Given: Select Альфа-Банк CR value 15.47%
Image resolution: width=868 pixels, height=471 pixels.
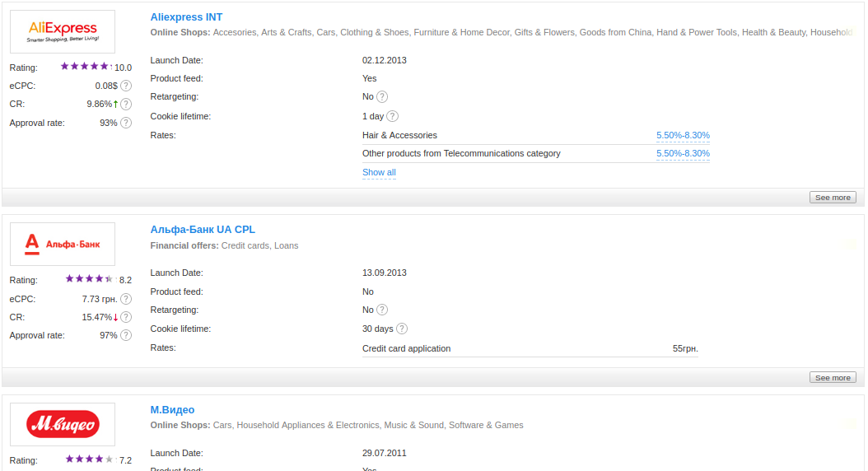Looking at the screenshot, I should click(x=97, y=317).
